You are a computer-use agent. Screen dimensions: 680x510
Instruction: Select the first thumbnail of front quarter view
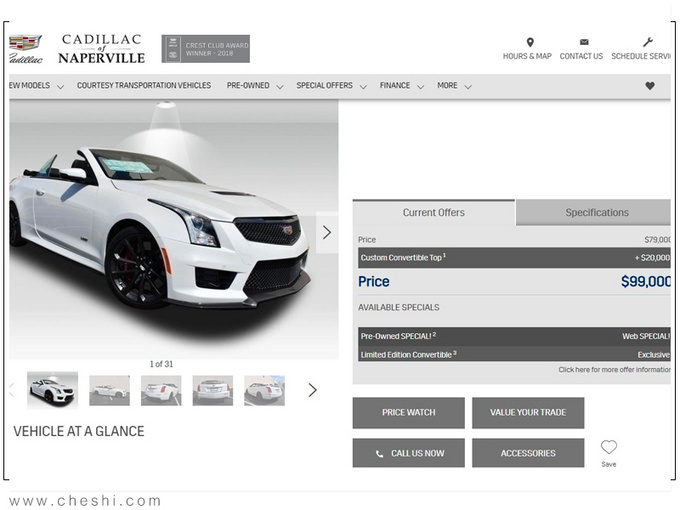click(x=52, y=390)
